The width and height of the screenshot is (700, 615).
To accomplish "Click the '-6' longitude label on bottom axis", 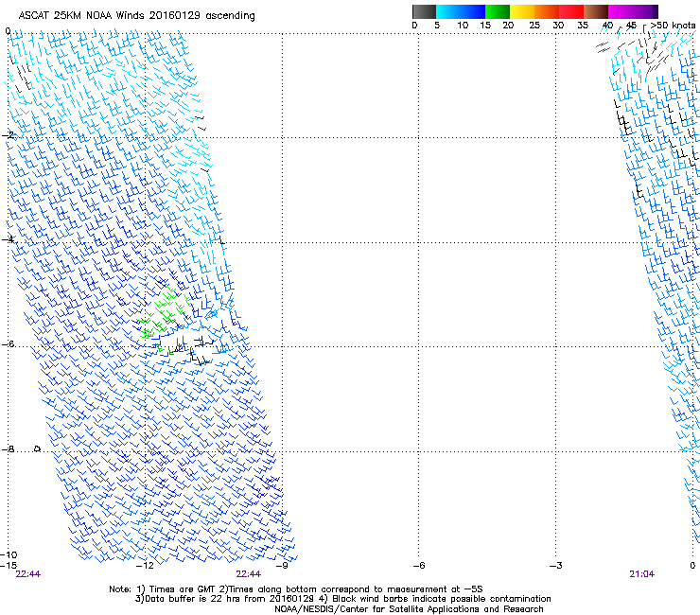I will 419,566.
